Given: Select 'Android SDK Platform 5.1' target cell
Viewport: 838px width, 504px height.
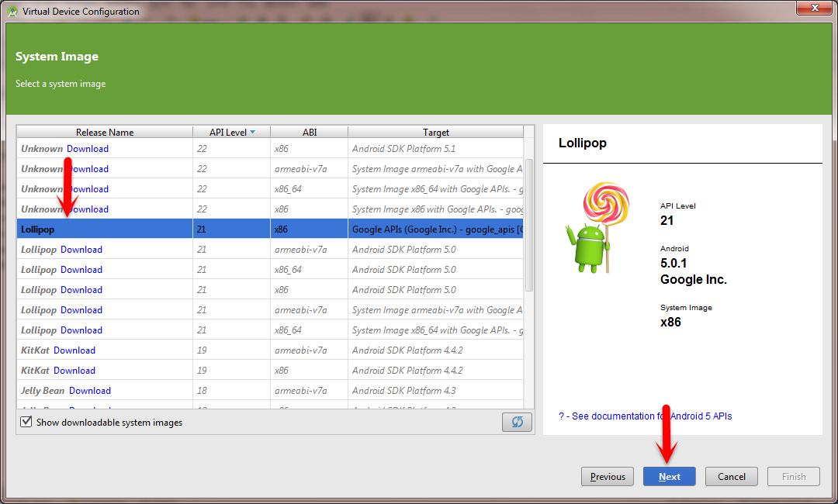Looking at the screenshot, I should 435,148.
